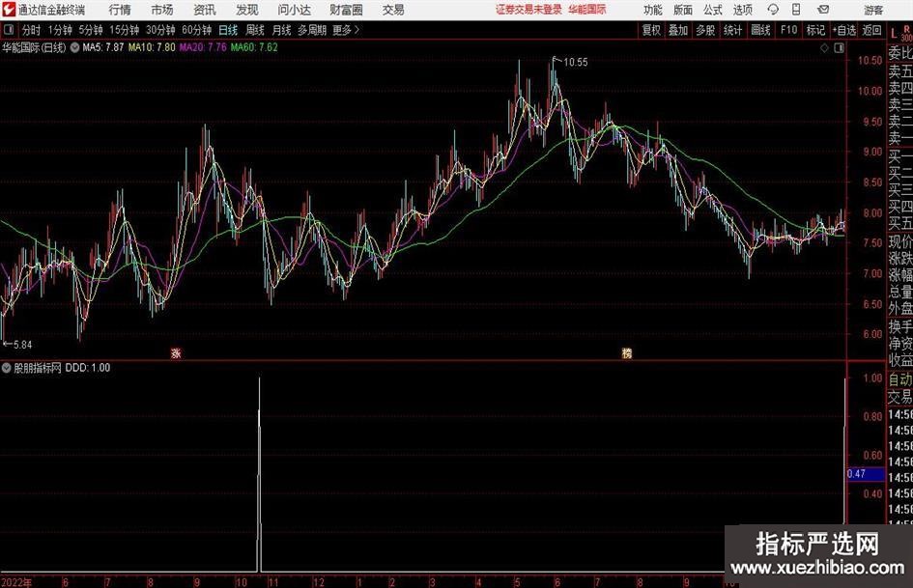The height and width of the screenshot is (588, 913).
Task: Click the 游客 guest account button
Action: point(873,10)
